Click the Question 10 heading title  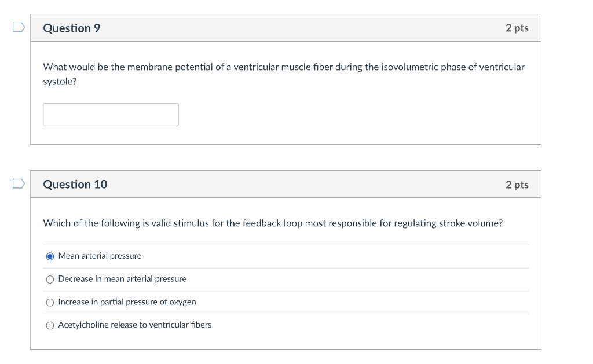(75, 184)
